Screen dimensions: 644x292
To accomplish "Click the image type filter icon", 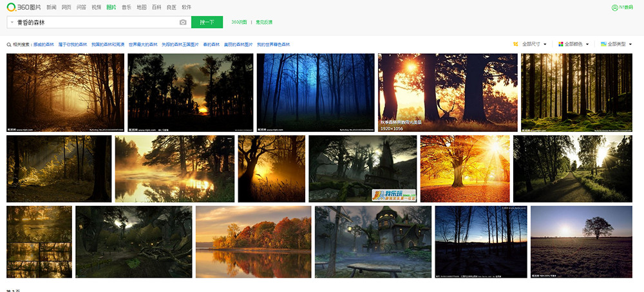I will [x=603, y=44].
